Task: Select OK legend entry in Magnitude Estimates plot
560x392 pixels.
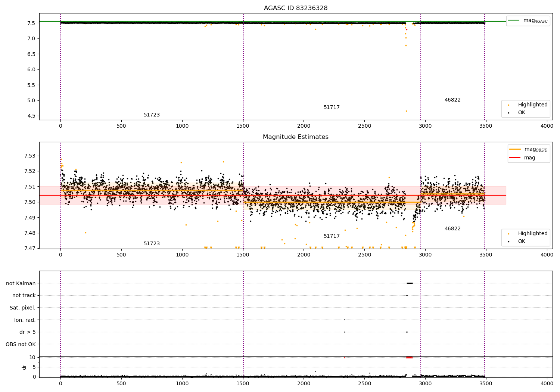Action: 521,242
